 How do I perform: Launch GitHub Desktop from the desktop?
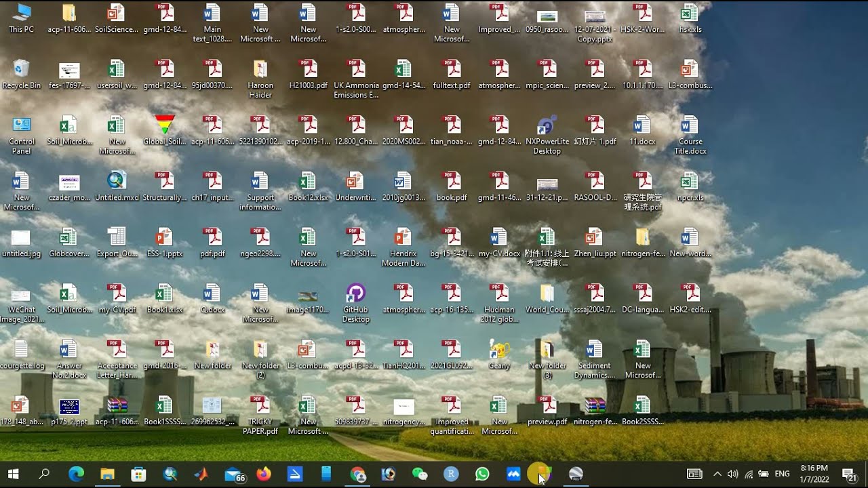355,303
